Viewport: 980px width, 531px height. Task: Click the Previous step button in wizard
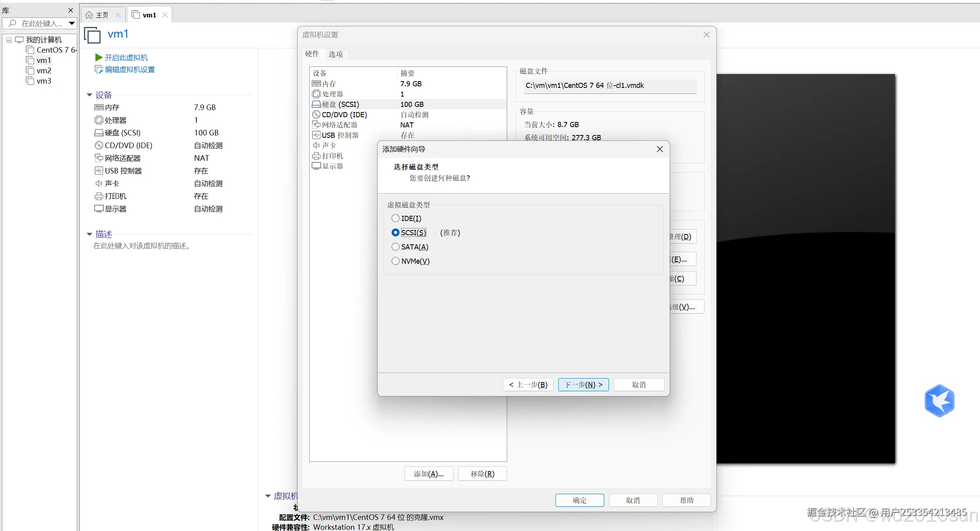pyautogui.click(x=528, y=384)
